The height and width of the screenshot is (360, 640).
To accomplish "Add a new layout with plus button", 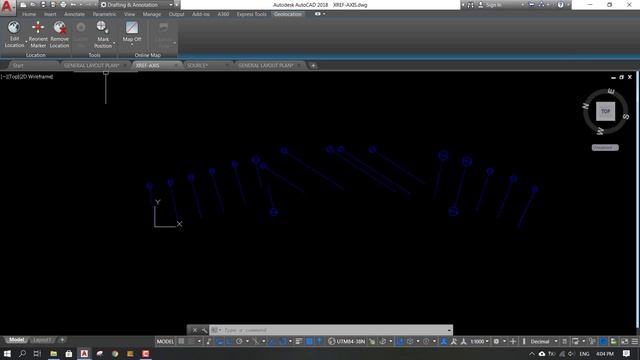I will 62,340.
